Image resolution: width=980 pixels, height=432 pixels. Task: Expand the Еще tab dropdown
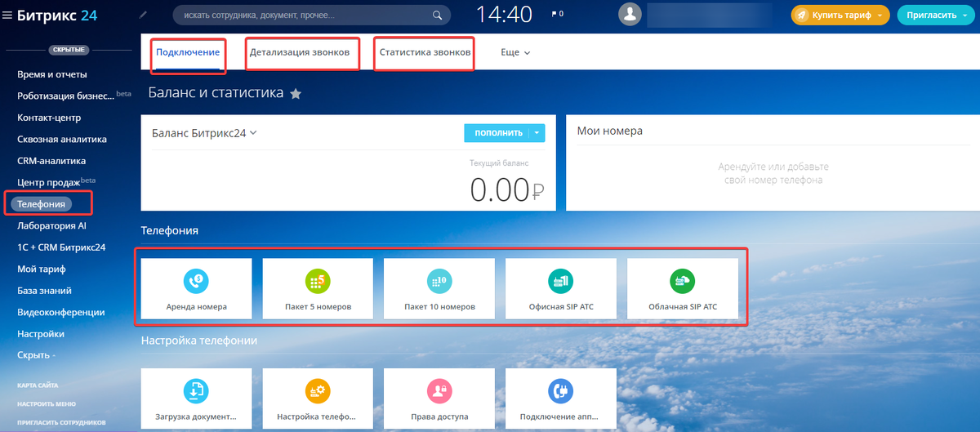(x=515, y=52)
